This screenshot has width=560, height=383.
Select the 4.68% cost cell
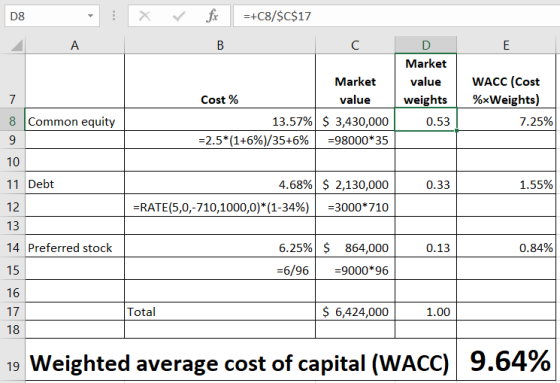220,183
